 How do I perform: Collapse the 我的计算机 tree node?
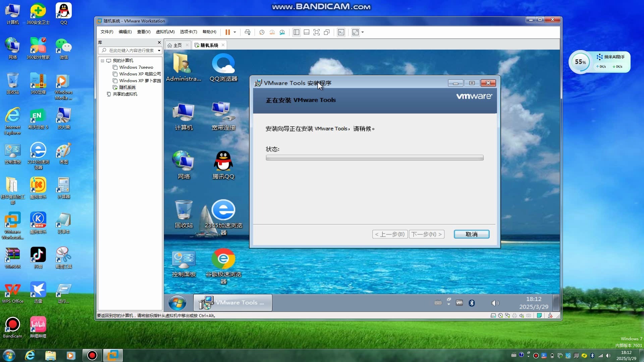click(103, 61)
